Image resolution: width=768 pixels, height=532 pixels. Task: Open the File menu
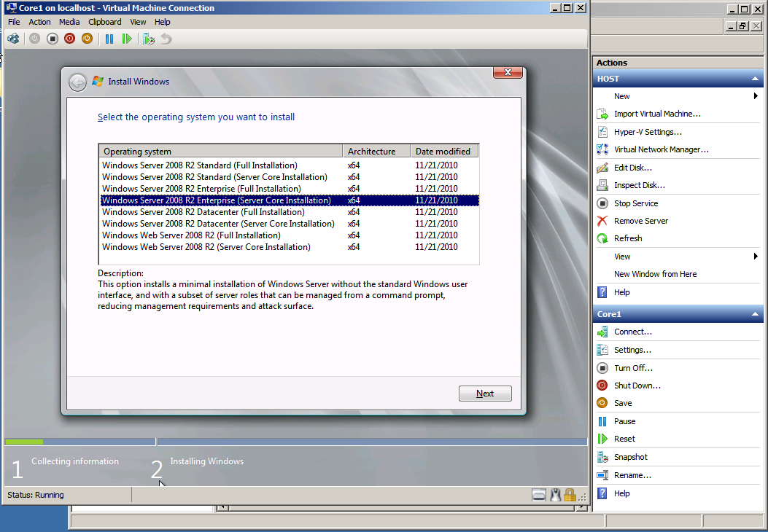click(14, 22)
